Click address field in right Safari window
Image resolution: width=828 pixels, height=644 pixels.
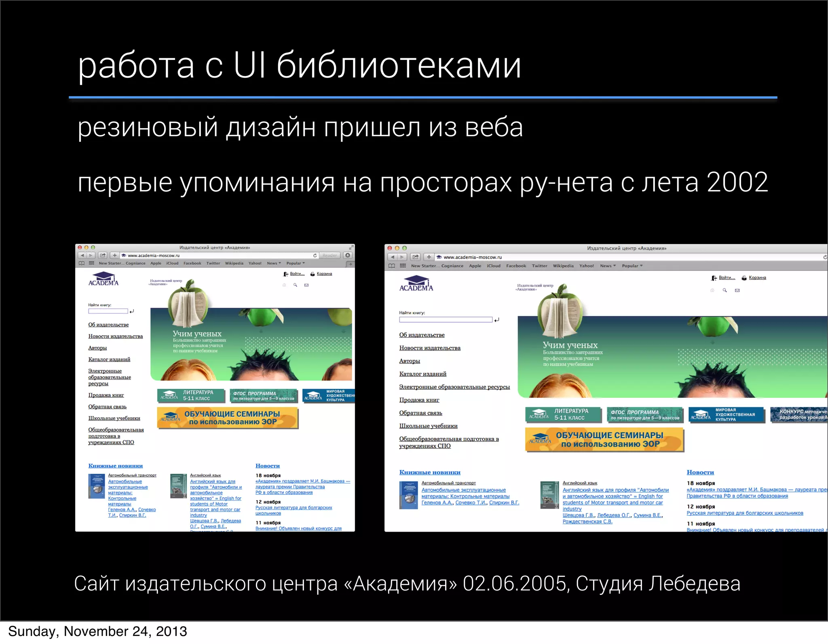point(631,257)
